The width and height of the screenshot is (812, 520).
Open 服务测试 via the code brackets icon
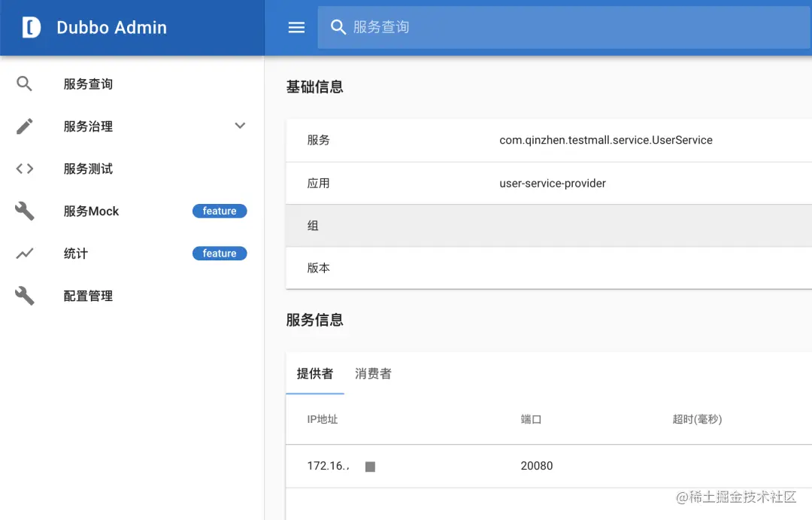(23, 169)
